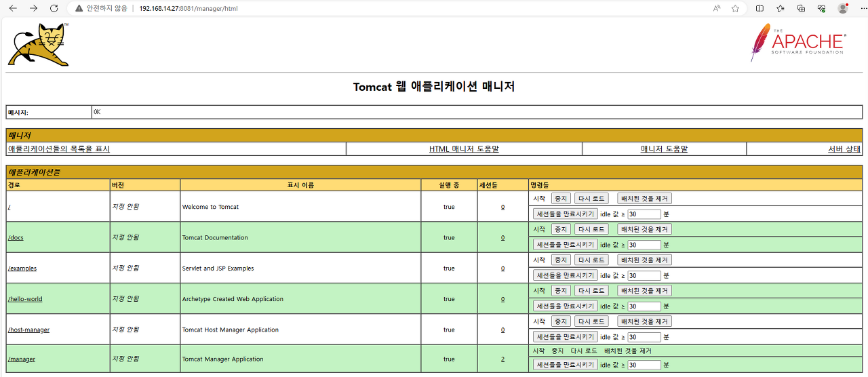868x377 pixels.
Task: Click idle value field for root application
Action: pos(644,214)
